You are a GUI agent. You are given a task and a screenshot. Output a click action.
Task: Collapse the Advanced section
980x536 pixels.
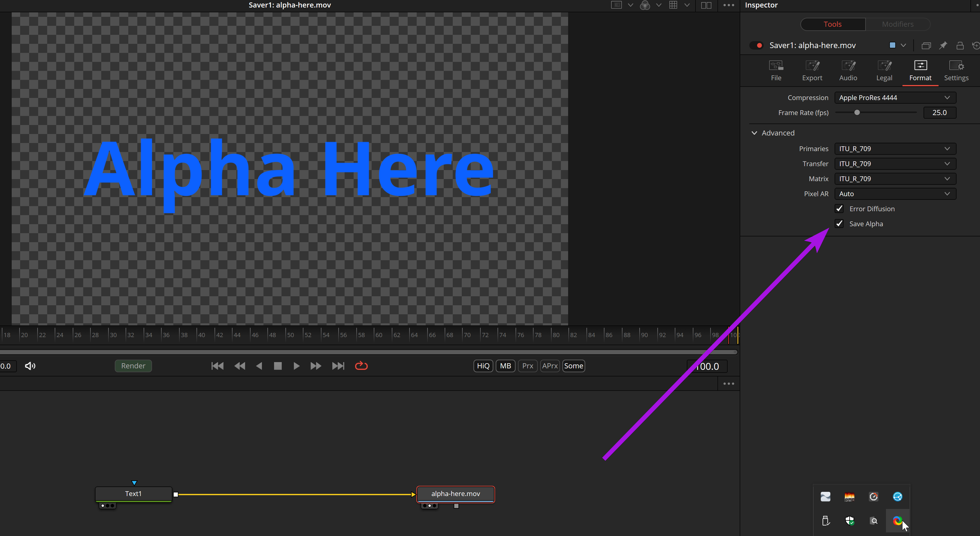754,133
